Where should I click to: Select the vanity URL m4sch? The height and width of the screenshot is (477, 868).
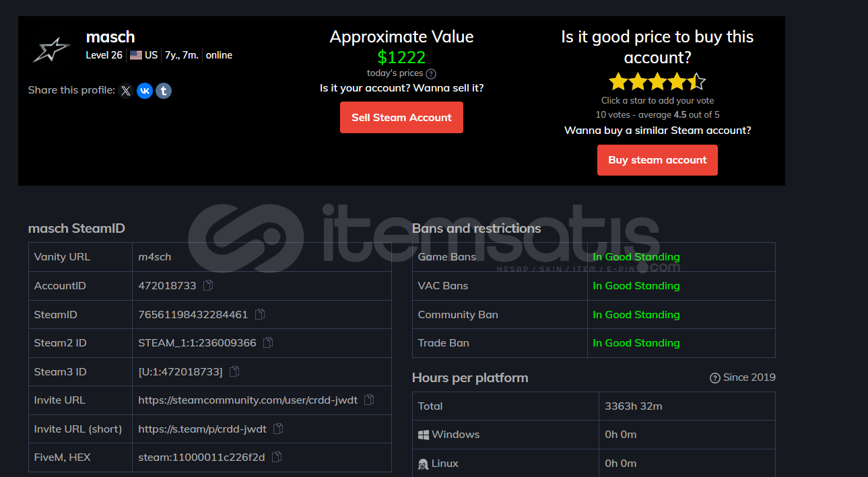[x=155, y=257]
